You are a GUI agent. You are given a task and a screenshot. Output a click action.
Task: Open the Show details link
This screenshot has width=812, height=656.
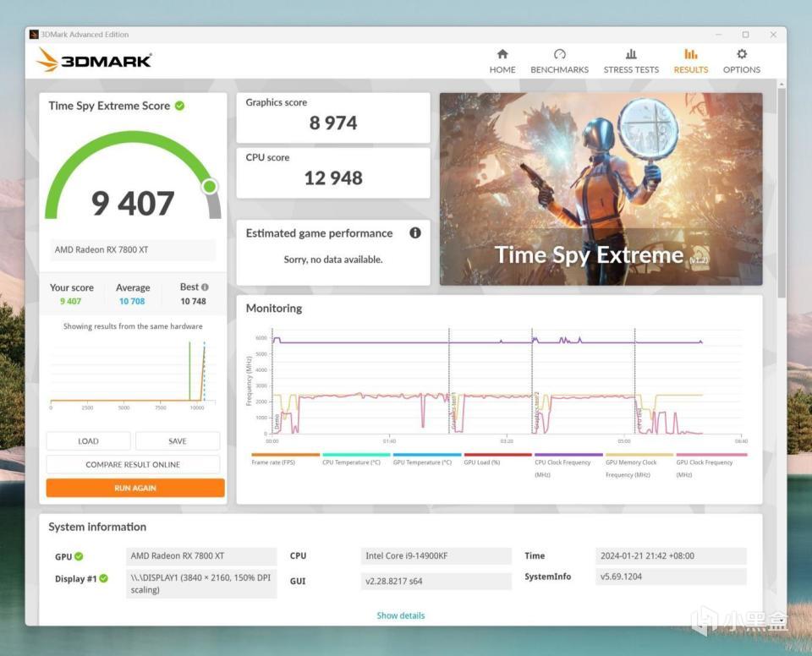401,615
